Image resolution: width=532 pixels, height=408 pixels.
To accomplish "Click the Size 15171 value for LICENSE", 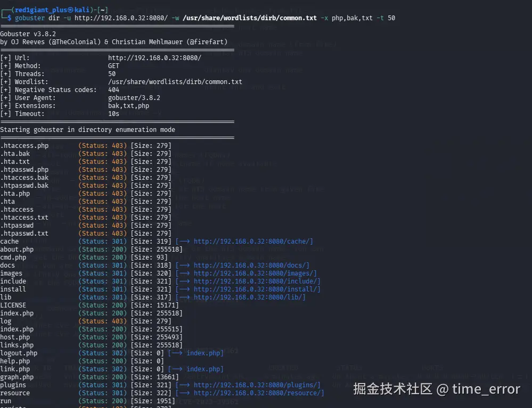I will pyautogui.click(x=155, y=305).
